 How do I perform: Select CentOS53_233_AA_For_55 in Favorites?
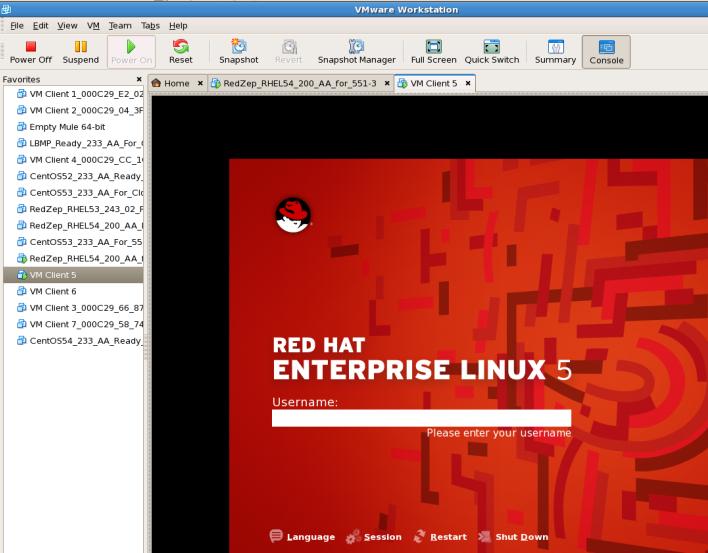73,242
